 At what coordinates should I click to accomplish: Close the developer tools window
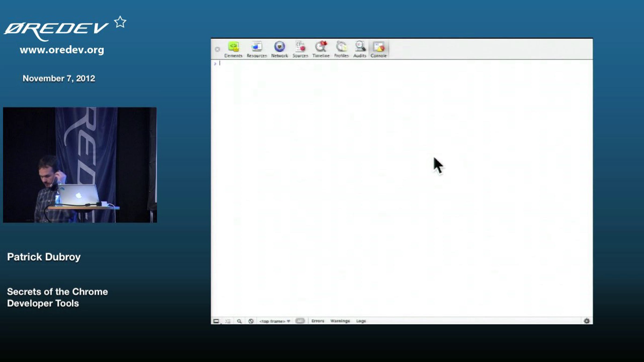click(217, 49)
